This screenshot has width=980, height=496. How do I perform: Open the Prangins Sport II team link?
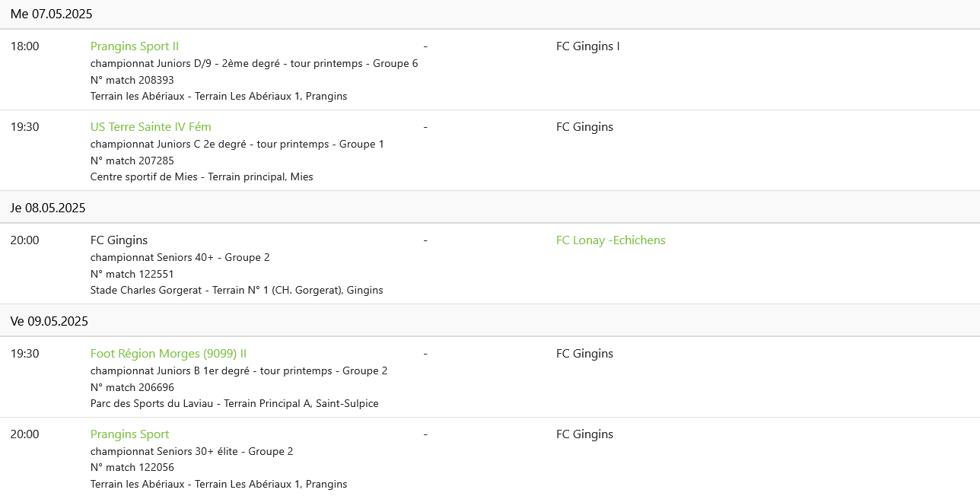click(x=135, y=46)
